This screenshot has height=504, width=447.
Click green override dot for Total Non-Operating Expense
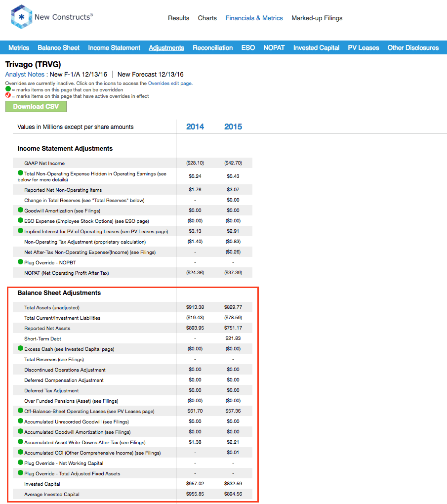click(x=21, y=173)
